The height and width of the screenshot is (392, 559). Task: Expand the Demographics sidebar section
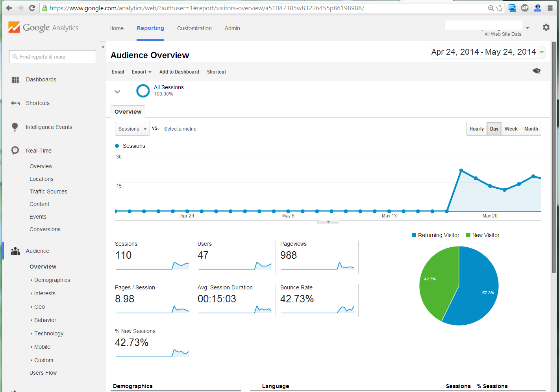click(52, 280)
